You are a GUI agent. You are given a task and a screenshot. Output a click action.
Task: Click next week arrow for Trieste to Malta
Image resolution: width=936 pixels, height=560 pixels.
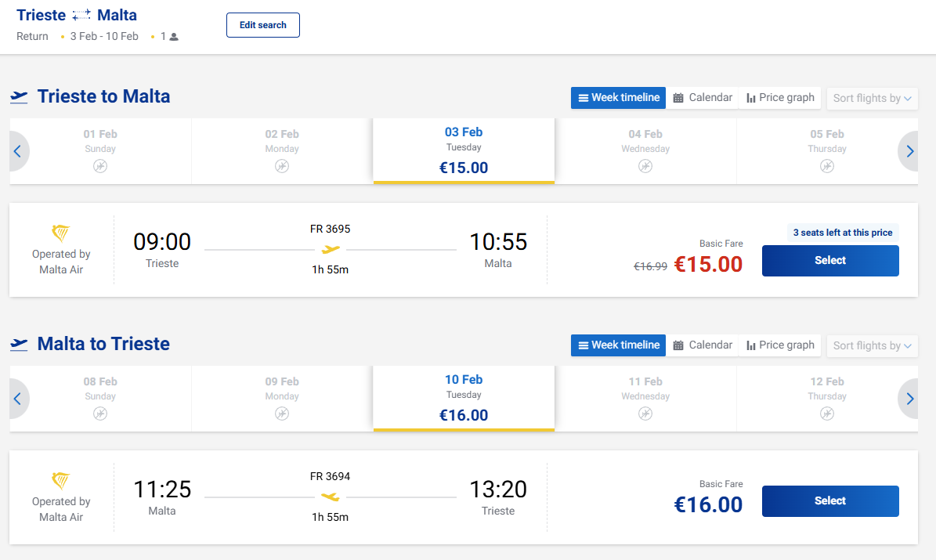pyautogui.click(x=909, y=151)
